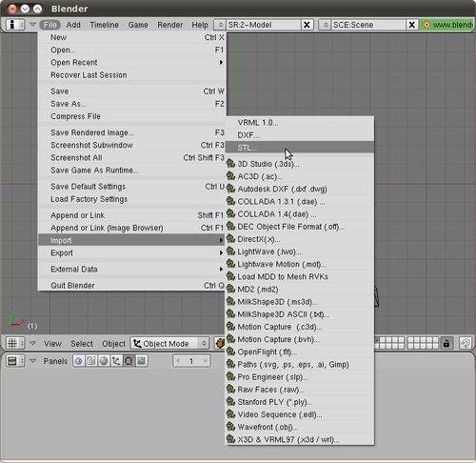Switch to the Logic context button
This screenshot has width=476, height=463.
[79, 361]
